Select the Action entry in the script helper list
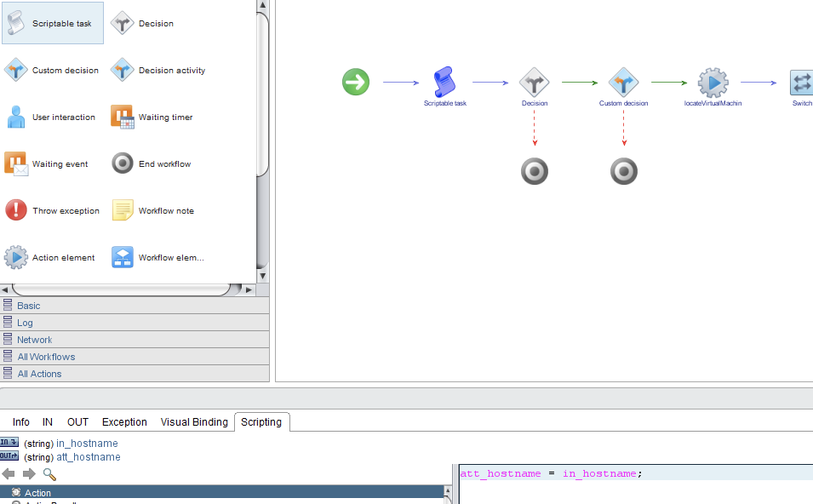The width and height of the screenshot is (813, 504). [x=37, y=492]
